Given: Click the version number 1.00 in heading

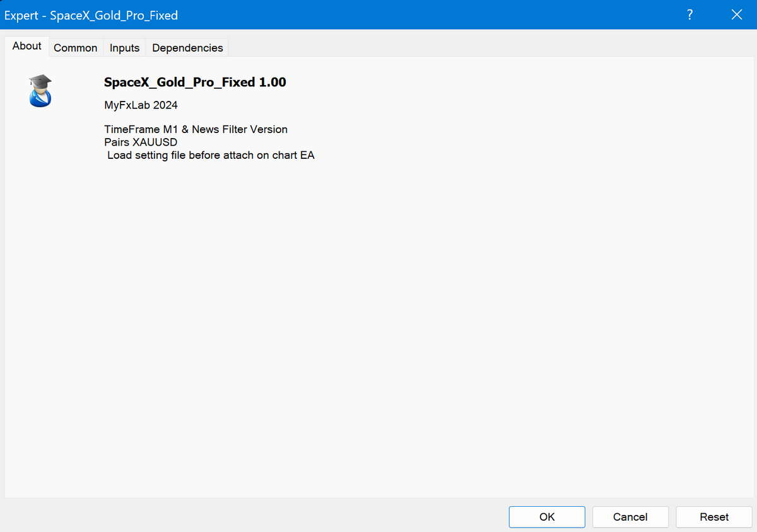Looking at the screenshot, I should [273, 82].
